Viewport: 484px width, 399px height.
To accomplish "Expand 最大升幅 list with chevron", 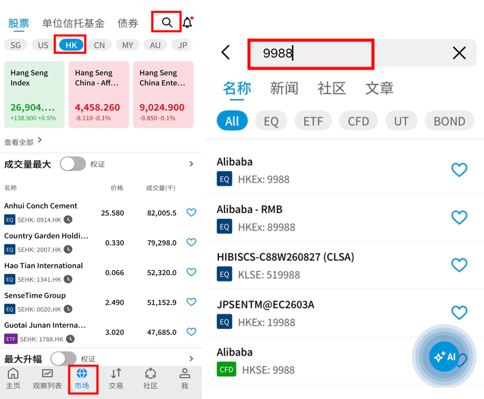I will [x=191, y=358].
